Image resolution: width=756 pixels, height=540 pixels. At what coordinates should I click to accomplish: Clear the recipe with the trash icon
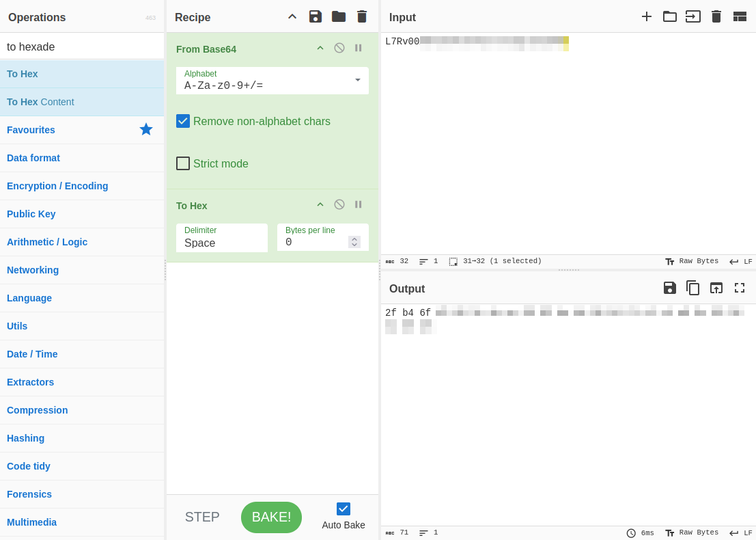[x=362, y=16]
